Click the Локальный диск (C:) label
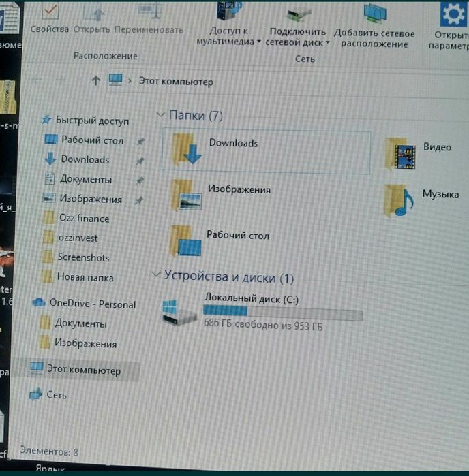 [252, 298]
